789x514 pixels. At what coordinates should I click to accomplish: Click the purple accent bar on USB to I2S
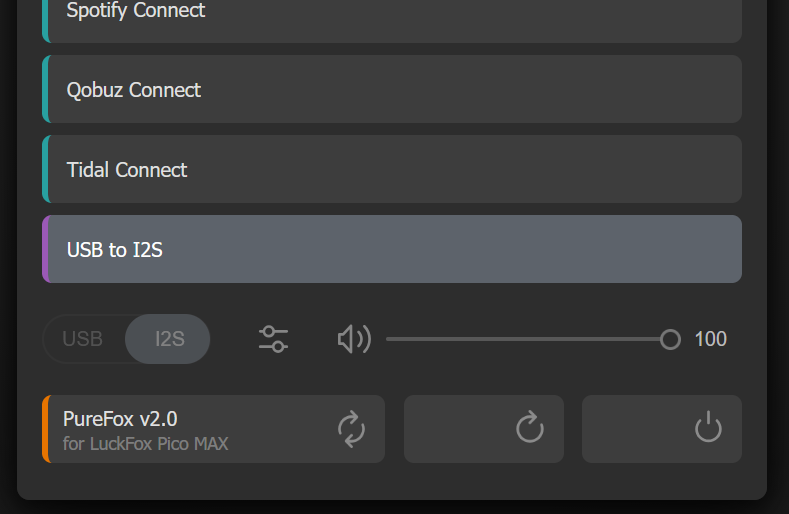click(x=46, y=249)
